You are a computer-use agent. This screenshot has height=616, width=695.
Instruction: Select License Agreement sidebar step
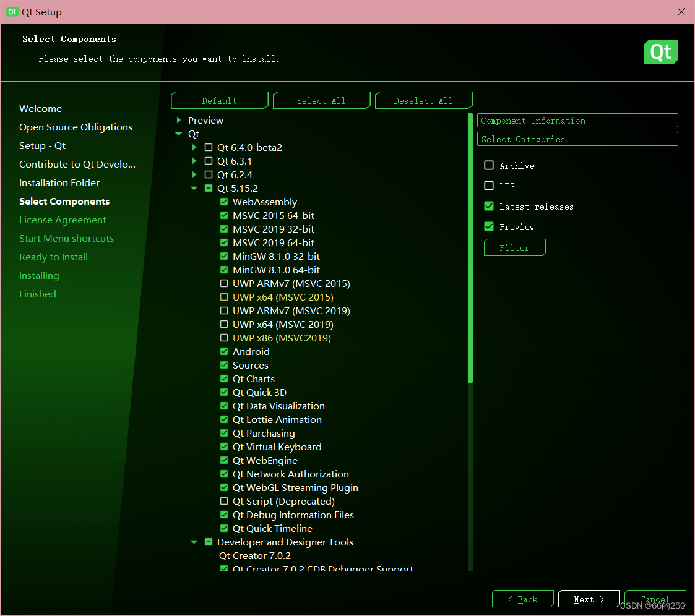click(x=63, y=220)
